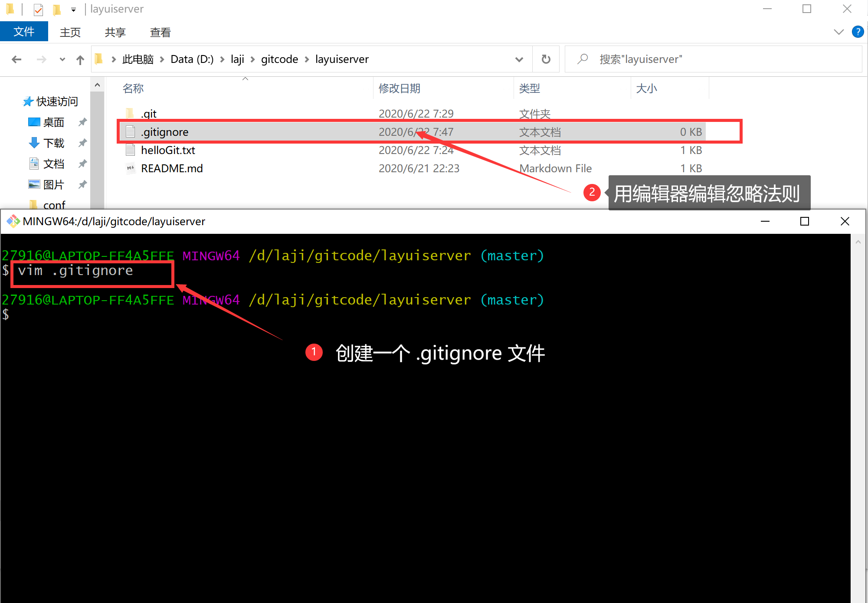Sort by 修改日期 column header
The height and width of the screenshot is (603, 868).
point(443,88)
